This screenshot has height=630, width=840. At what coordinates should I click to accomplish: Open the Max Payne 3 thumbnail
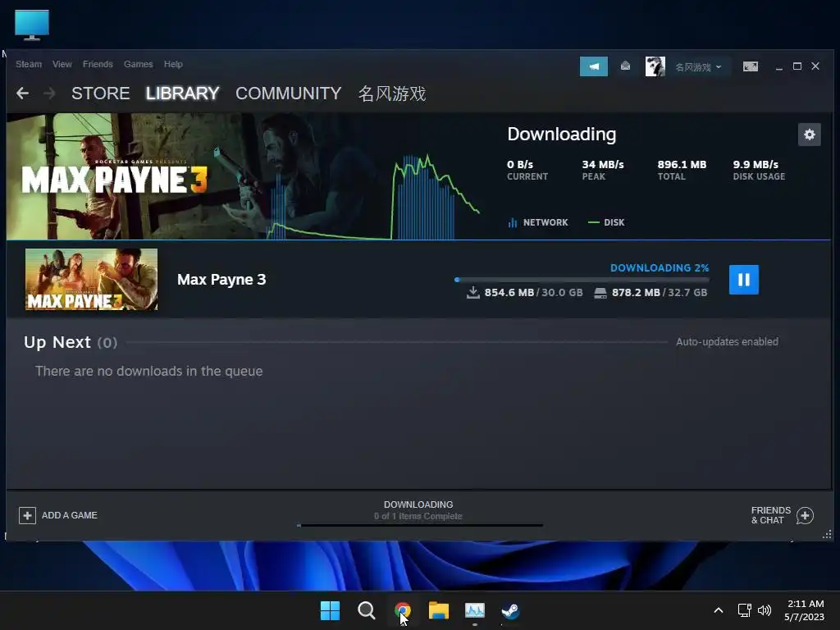tap(92, 279)
